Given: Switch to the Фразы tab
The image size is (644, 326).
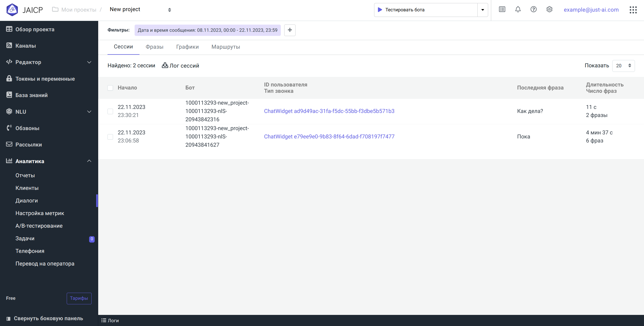Looking at the screenshot, I should tap(154, 47).
